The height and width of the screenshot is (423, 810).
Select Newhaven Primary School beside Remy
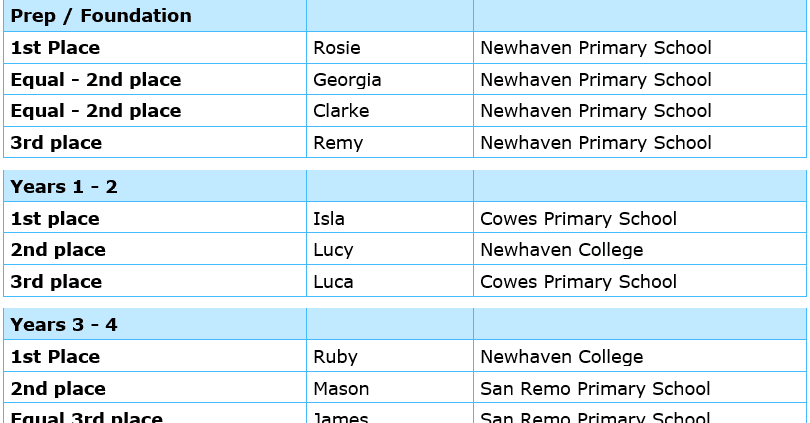pos(596,143)
